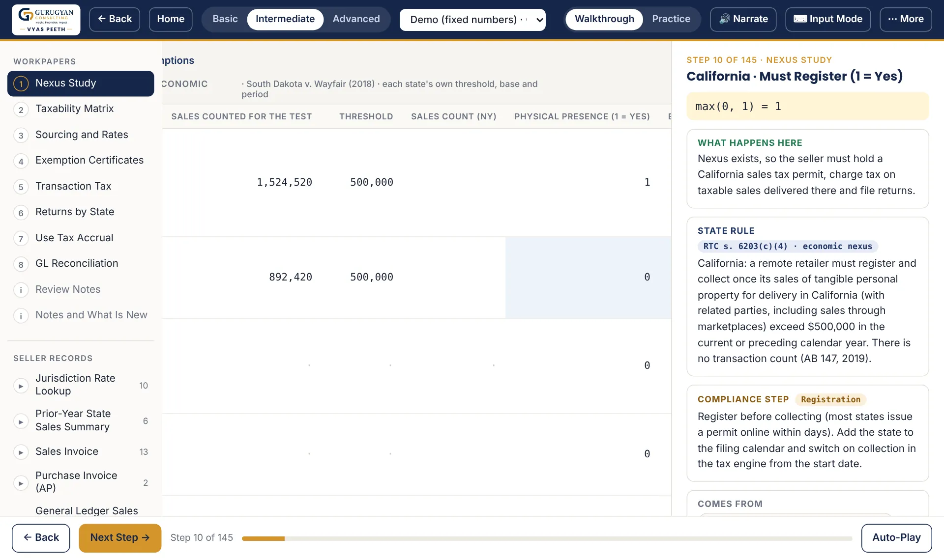Click the info icon beside Notes and What Is New
The width and height of the screenshot is (944, 560).
tap(21, 316)
